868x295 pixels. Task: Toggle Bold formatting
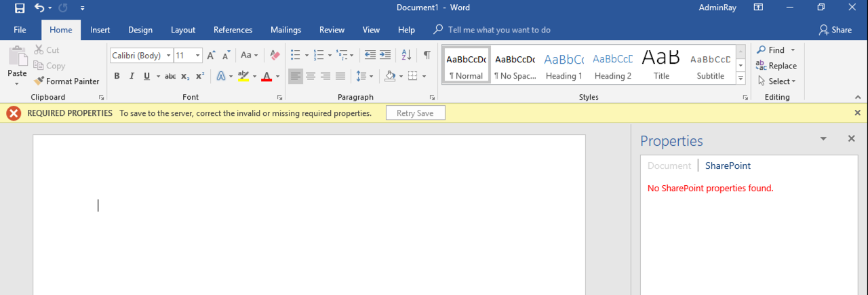coord(117,76)
